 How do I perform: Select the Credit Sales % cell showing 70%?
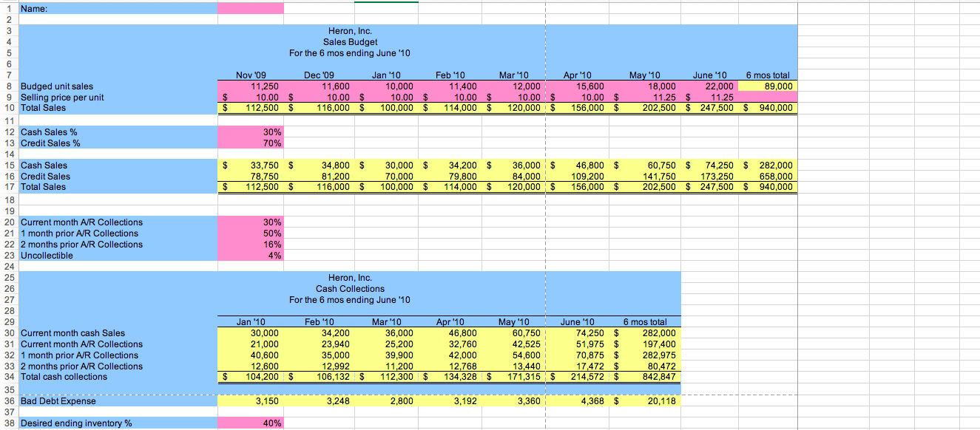click(249, 143)
